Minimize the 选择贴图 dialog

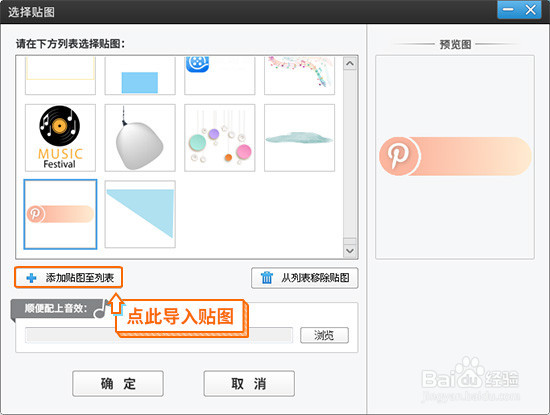[508, 10]
